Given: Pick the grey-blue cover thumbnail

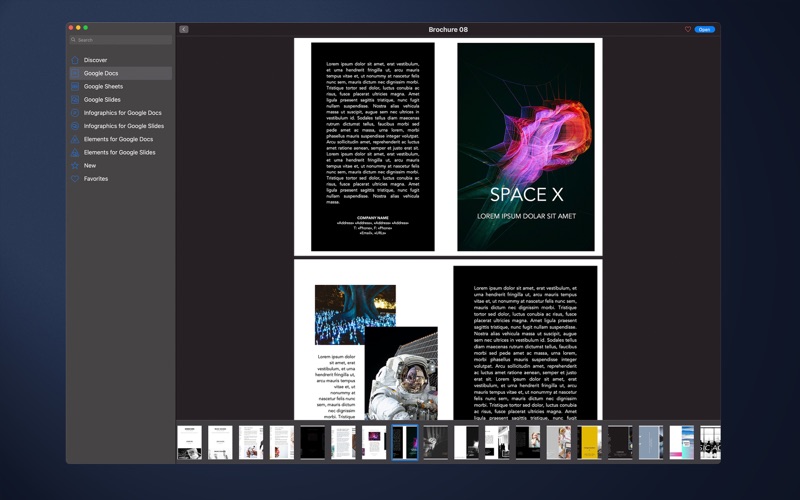Looking at the screenshot, I should (x=651, y=442).
